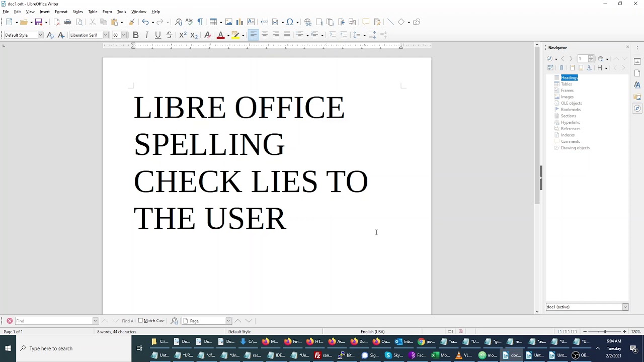
Task: Click the Insert Comment icon
Action: coord(366,22)
